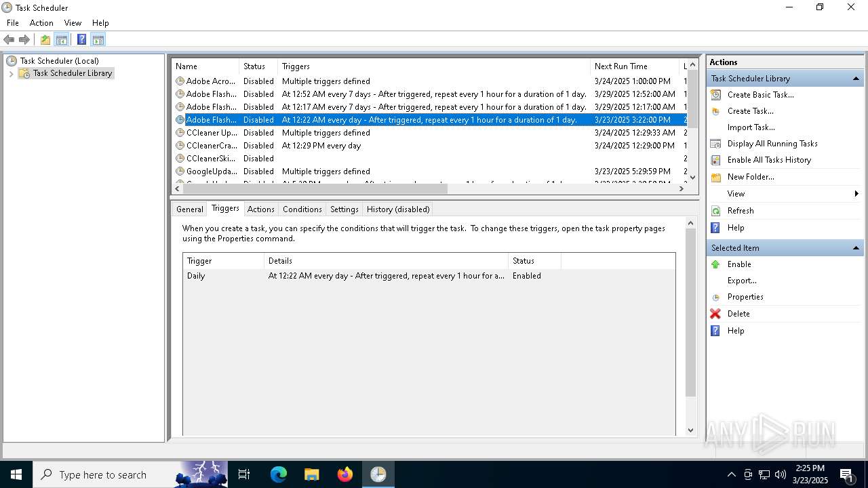The width and height of the screenshot is (868, 488).
Task: Click the Up One Level folder icon
Action: tap(45, 39)
